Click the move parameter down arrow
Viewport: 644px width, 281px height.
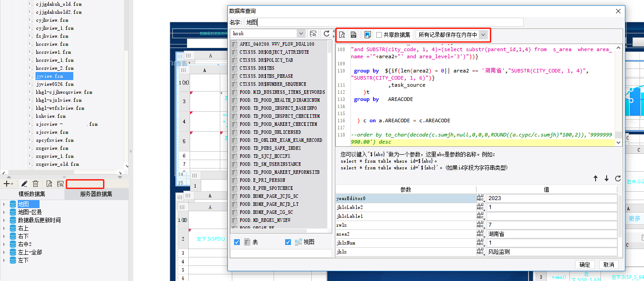coord(607,179)
